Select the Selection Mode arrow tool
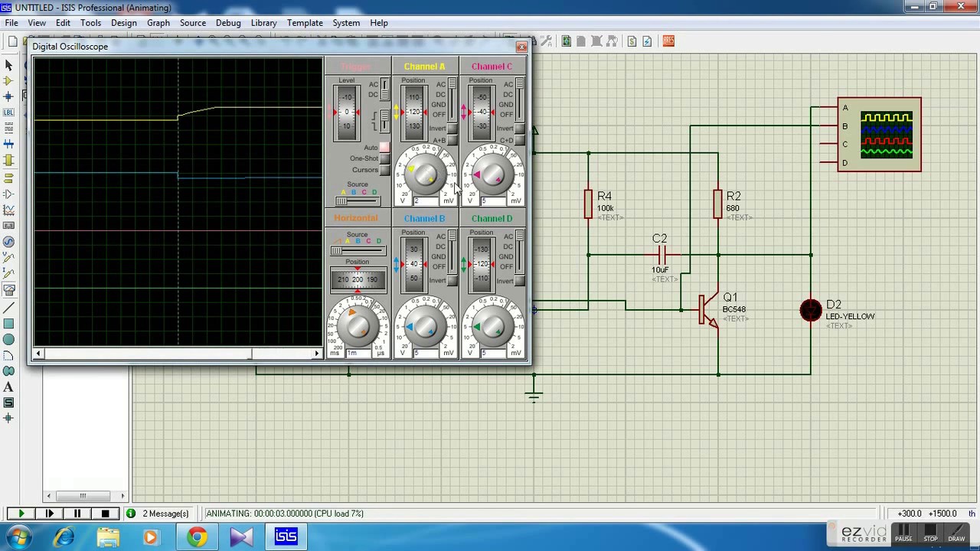The image size is (980, 551). click(9, 65)
